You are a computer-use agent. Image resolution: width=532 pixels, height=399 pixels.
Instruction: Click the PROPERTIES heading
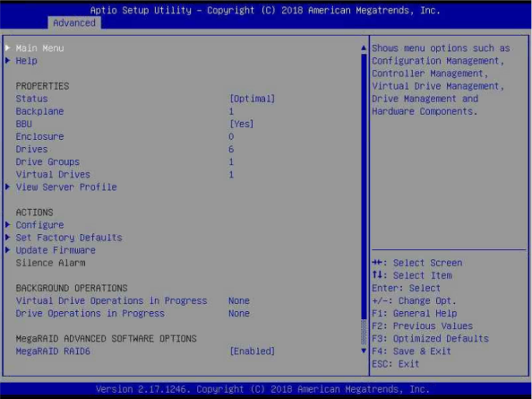[x=42, y=86]
